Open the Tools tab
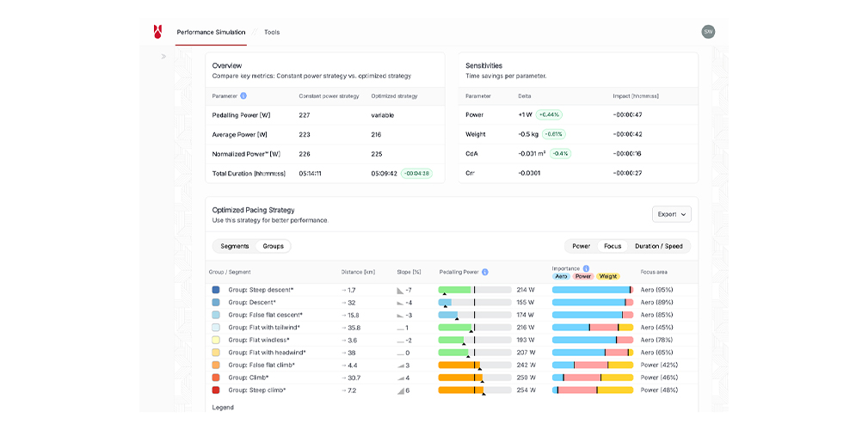Screen dimensions: 868x430 click(x=272, y=33)
